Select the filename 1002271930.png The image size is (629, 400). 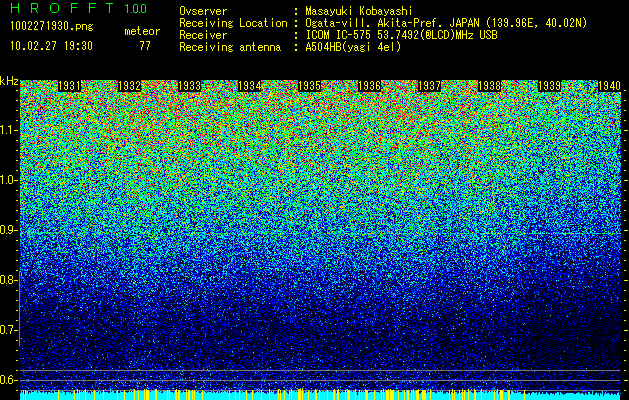[52, 27]
